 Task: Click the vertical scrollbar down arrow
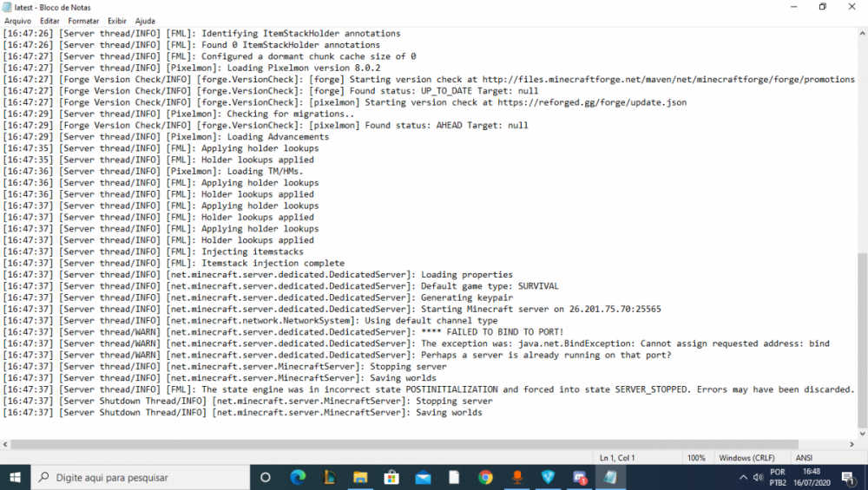pos(863,434)
